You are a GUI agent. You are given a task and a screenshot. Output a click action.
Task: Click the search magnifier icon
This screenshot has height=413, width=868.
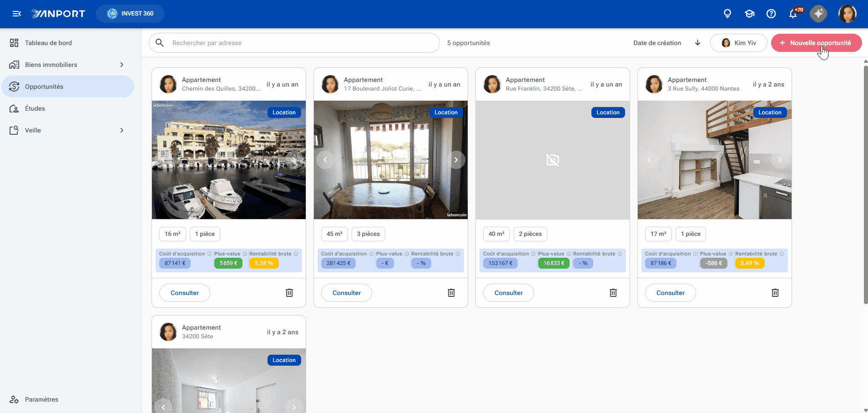point(160,43)
